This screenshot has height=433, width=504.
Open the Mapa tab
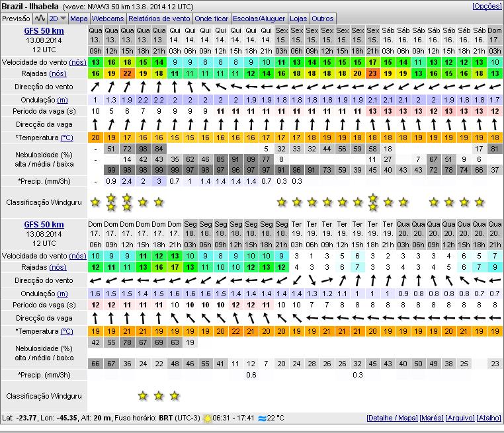[79, 19]
